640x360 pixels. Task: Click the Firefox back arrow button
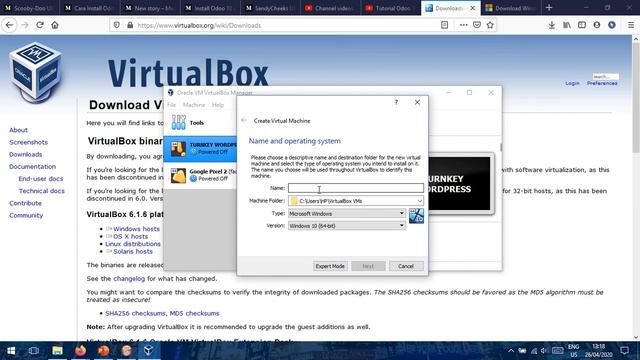[x=9, y=25]
